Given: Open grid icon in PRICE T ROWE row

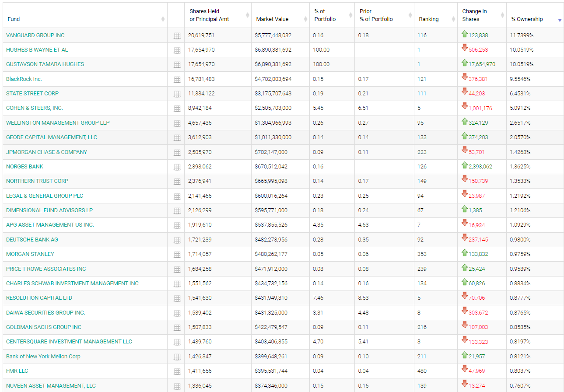Looking at the screenshot, I should click(x=177, y=269).
